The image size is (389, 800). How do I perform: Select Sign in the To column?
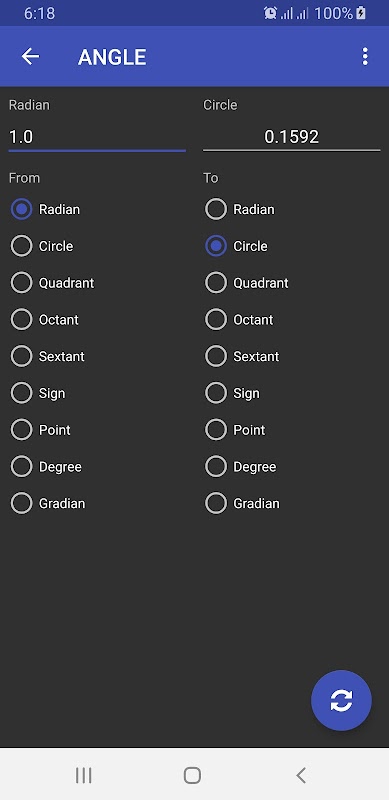tap(232, 393)
